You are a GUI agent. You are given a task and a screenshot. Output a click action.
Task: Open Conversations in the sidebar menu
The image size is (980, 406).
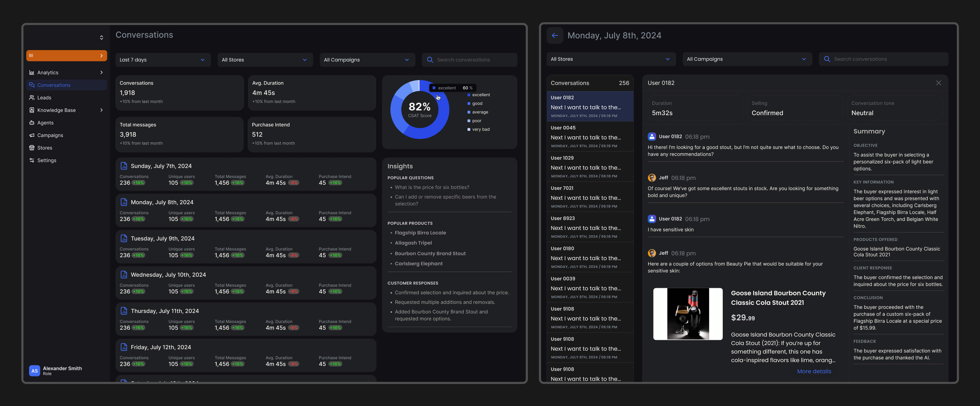pyautogui.click(x=54, y=85)
